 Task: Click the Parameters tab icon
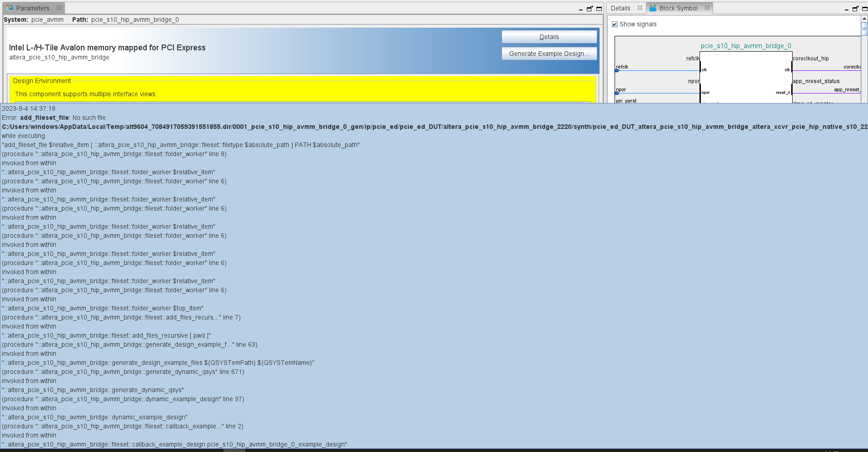point(10,8)
